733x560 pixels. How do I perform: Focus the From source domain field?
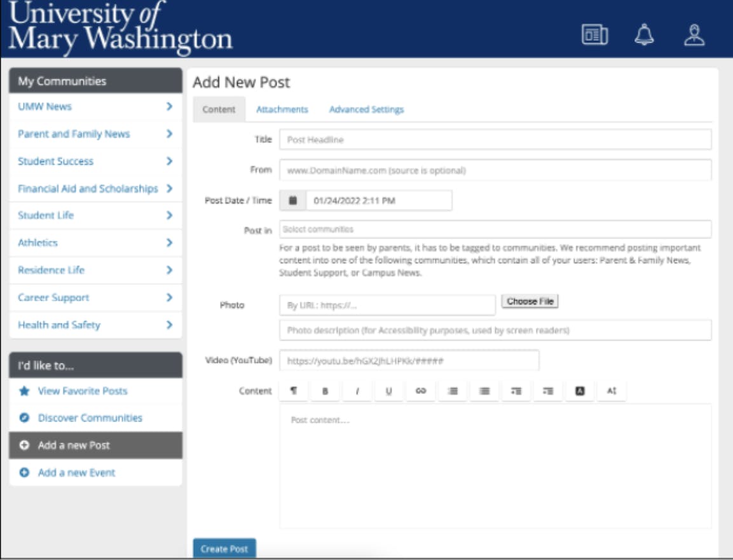click(x=495, y=170)
